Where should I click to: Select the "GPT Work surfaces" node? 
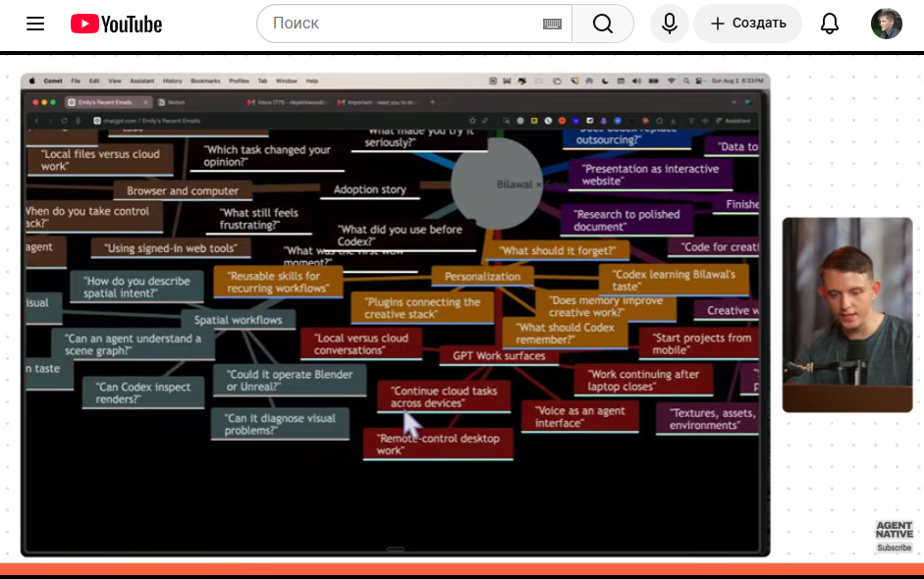coord(499,356)
